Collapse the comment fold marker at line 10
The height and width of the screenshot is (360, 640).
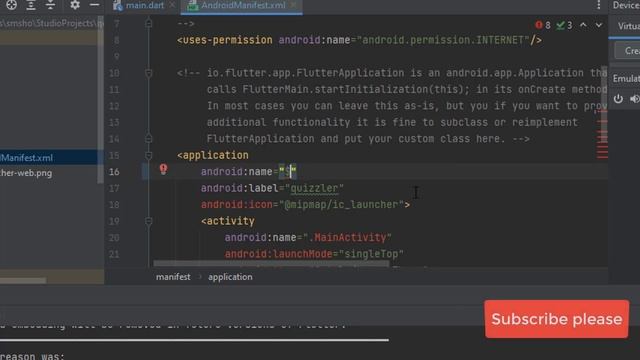click(149, 73)
